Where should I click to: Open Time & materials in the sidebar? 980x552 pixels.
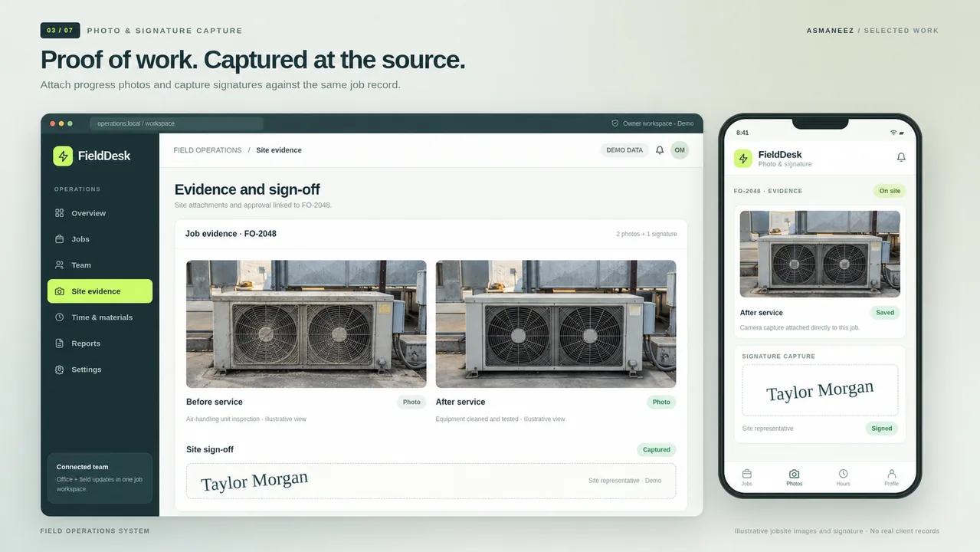pos(100,317)
